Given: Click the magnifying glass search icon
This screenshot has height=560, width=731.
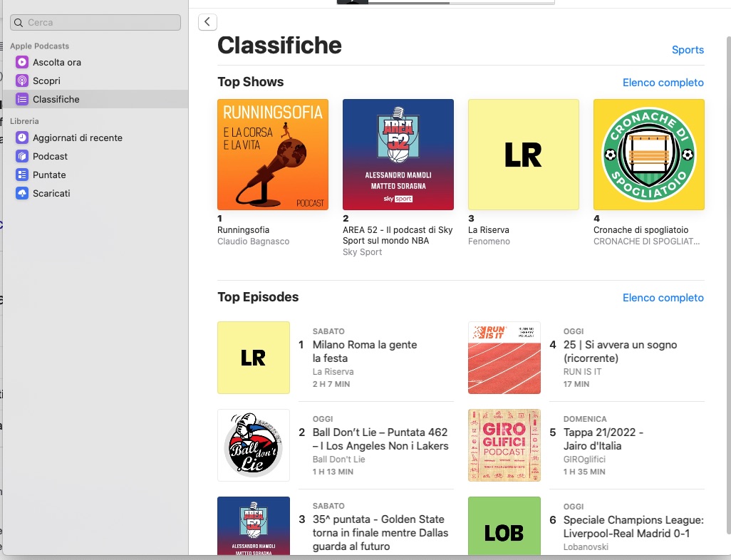Looking at the screenshot, I should (x=19, y=22).
